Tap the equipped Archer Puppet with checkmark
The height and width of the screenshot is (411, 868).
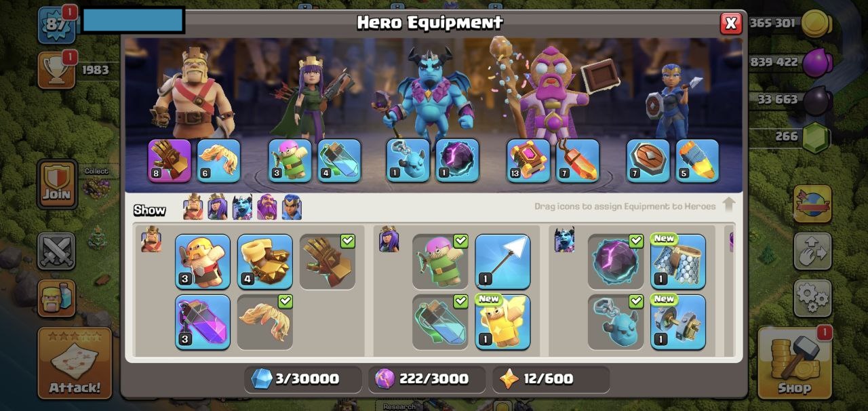coord(440,262)
